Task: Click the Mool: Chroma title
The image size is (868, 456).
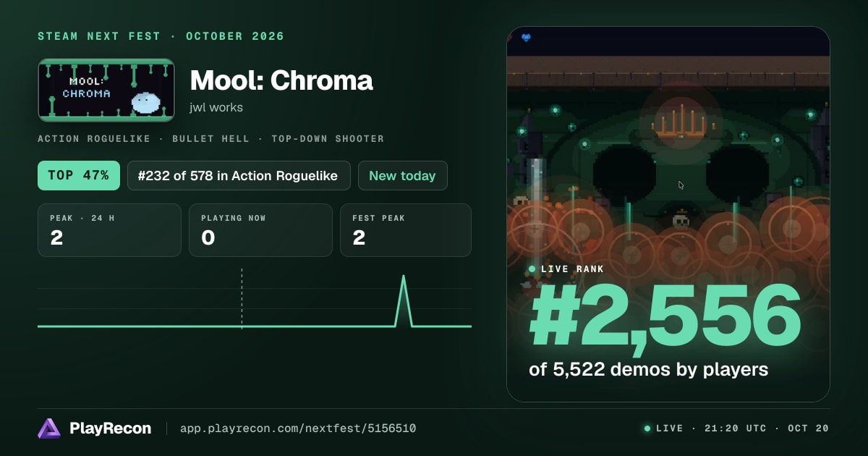Action: tap(281, 80)
